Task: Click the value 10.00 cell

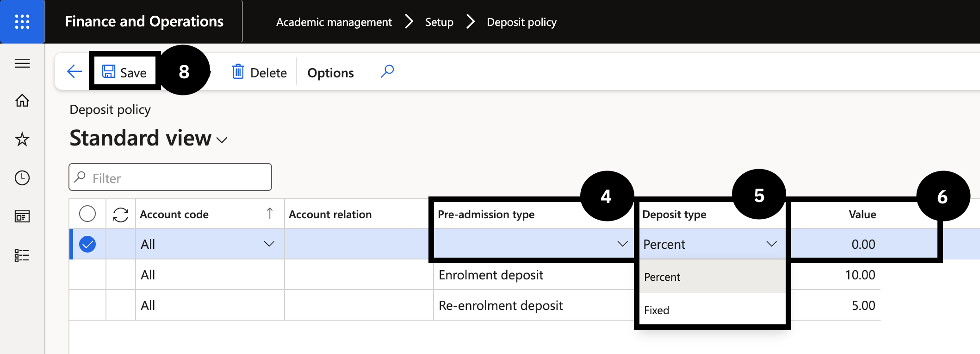Action: tap(860, 275)
